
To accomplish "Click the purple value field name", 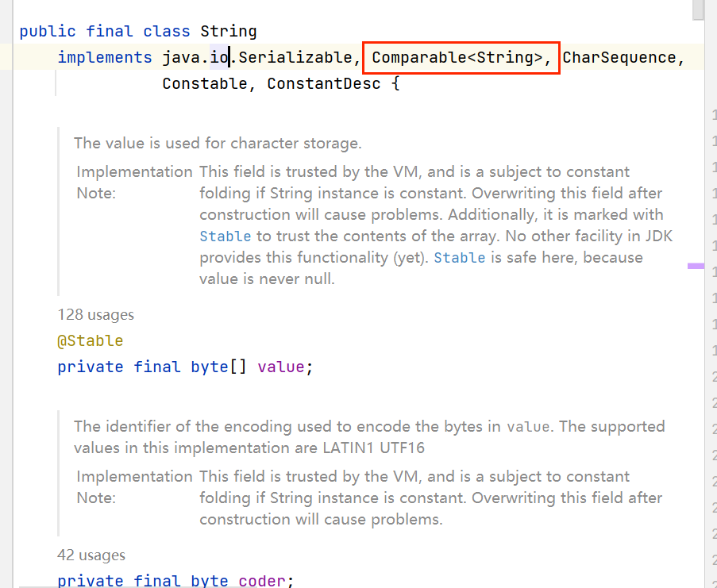I will [x=281, y=367].
